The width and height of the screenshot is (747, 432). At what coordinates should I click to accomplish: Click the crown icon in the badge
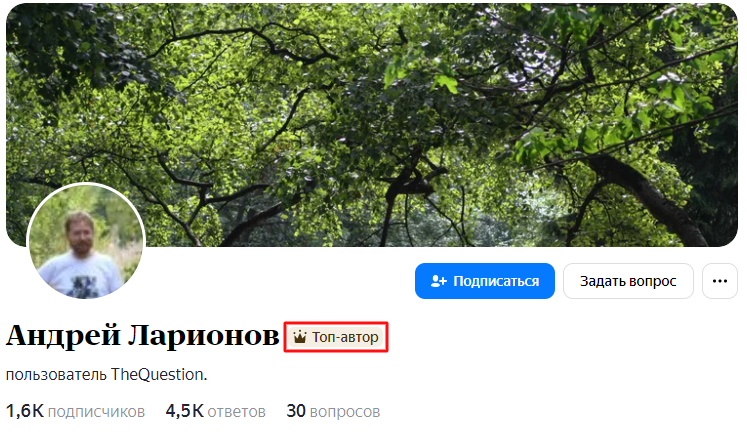(x=300, y=337)
